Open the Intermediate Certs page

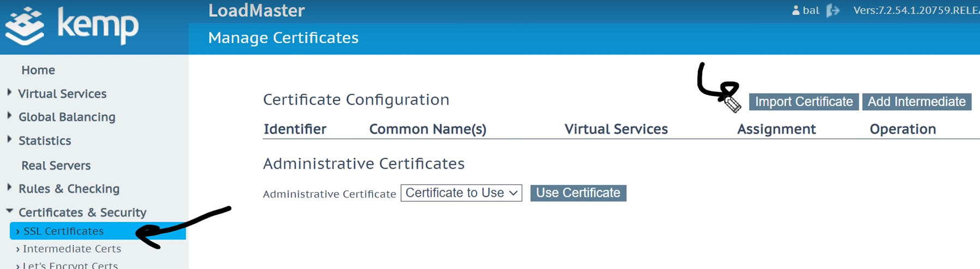pyautogui.click(x=71, y=248)
